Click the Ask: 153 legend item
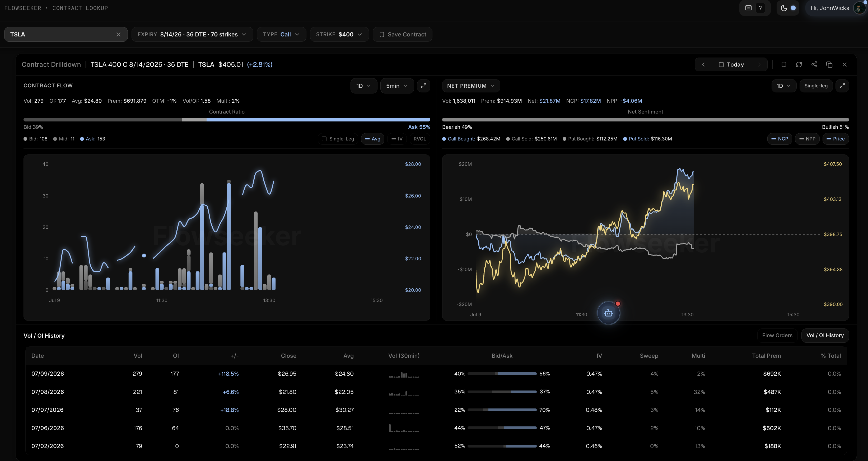The width and height of the screenshot is (868, 461). (92, 139)
